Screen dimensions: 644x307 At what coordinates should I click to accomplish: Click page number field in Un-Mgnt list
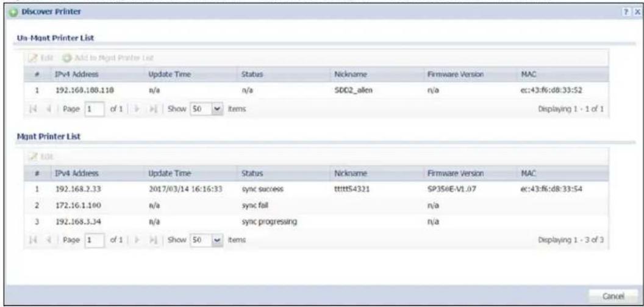pos(95,109)
